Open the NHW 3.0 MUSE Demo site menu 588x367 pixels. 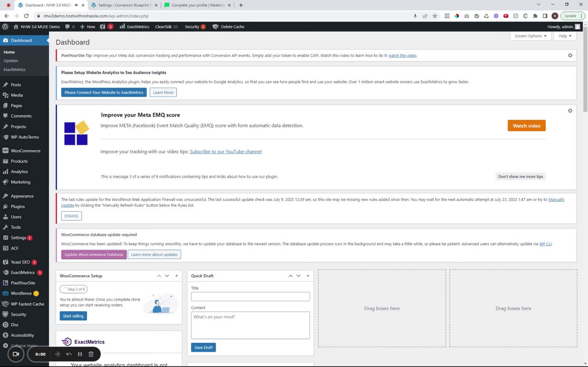point(37,27)
